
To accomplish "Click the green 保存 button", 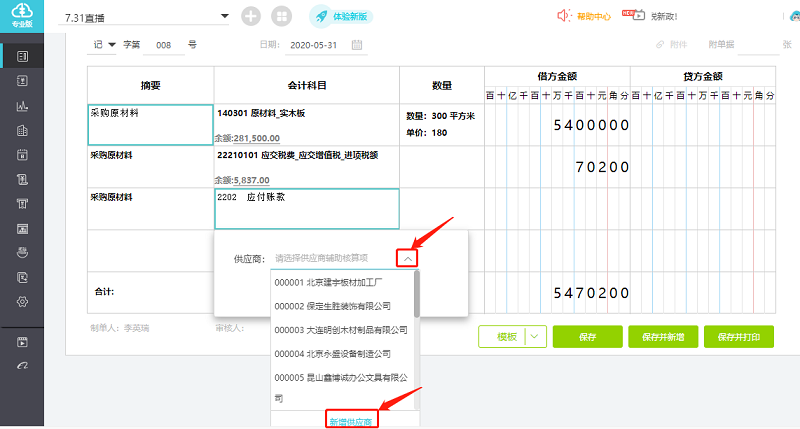I will [587, 337].
